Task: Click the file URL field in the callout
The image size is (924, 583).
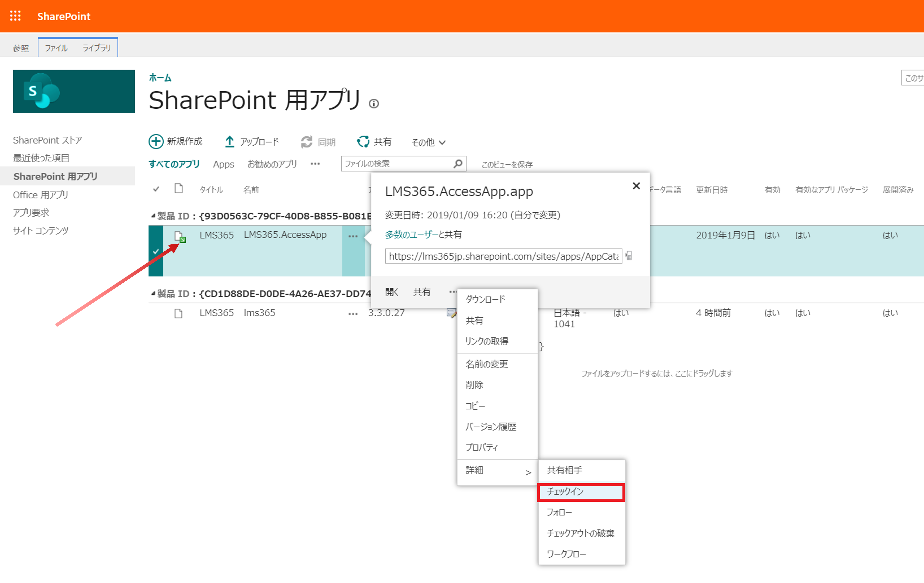Action: point(503,256)
